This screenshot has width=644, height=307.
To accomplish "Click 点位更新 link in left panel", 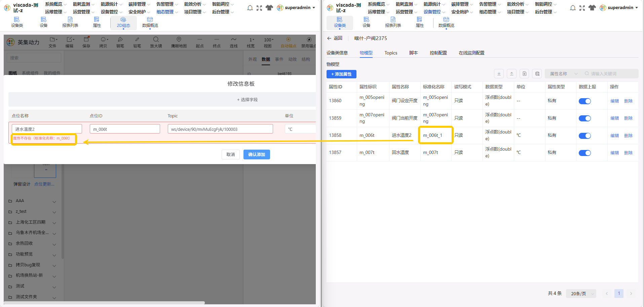I will point(44,184).
